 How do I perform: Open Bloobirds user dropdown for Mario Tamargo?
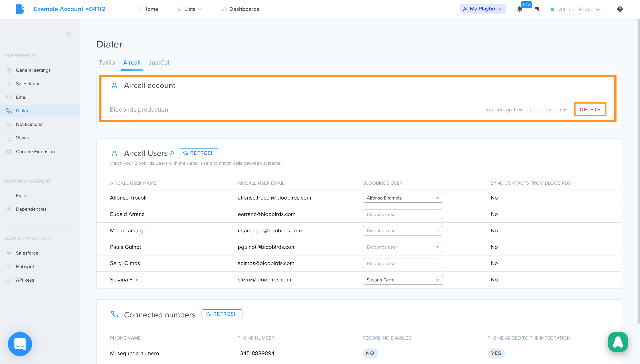pos(403,231)
